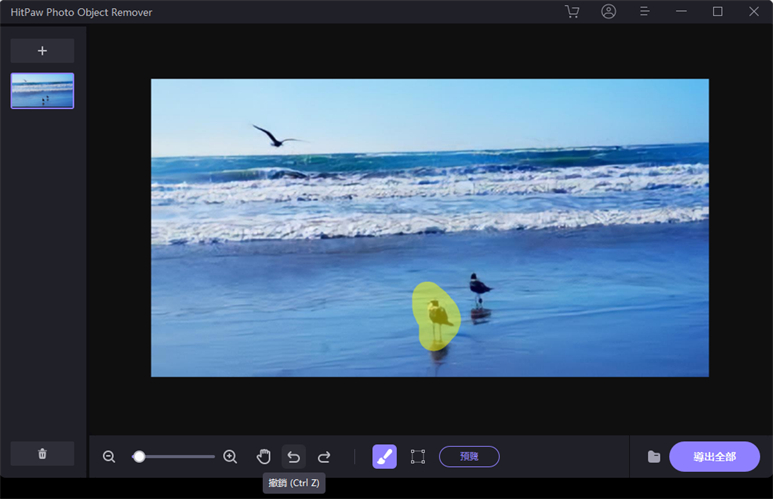
Task: Redo the last action
Action: [x=324, y=457]
